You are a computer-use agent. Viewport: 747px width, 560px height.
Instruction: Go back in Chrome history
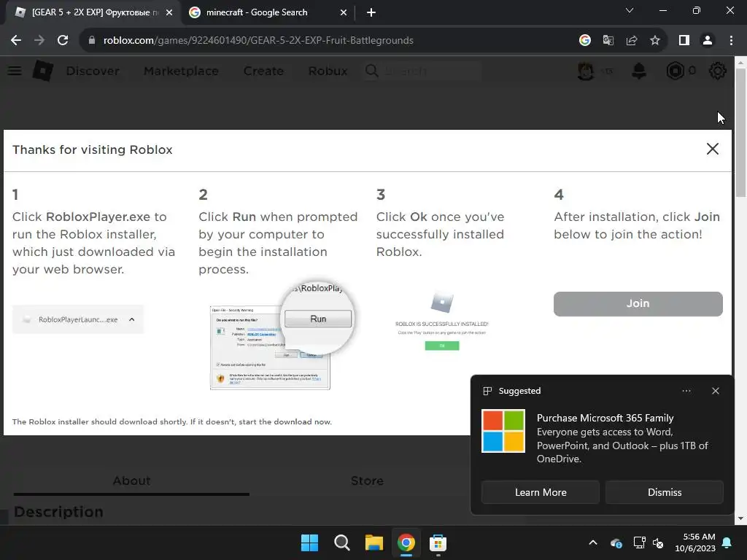click(x=16, y=41)
